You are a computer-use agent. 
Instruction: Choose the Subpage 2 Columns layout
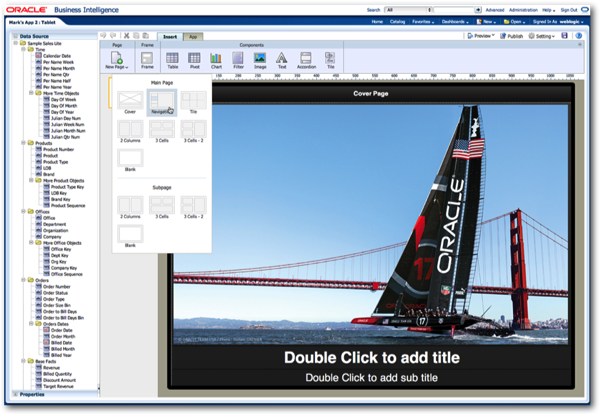pyautogui.click(x=130, y=207)
